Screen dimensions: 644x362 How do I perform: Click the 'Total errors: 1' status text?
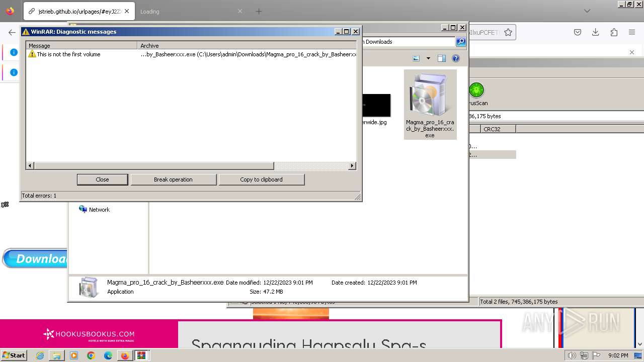39,196
